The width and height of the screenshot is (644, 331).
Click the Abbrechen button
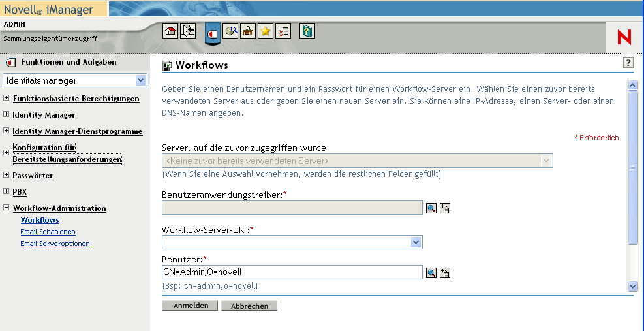(249, 306)
